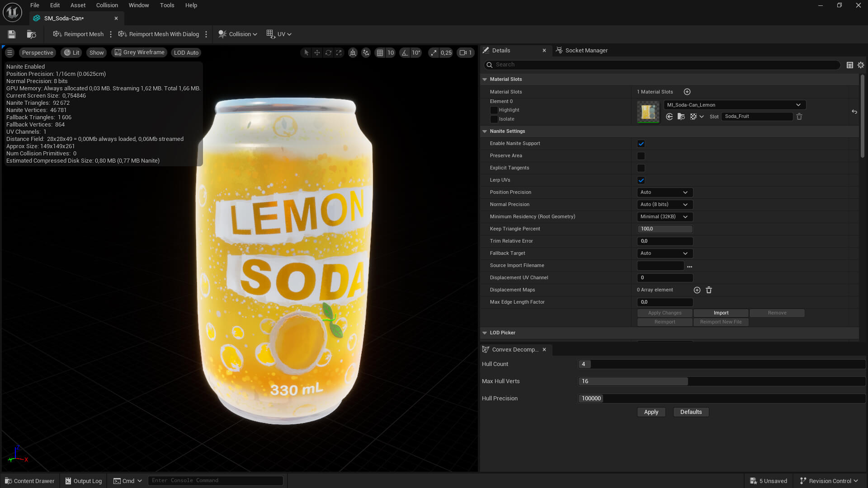Click viewport options hamburger menu

(x=9, y=53)
